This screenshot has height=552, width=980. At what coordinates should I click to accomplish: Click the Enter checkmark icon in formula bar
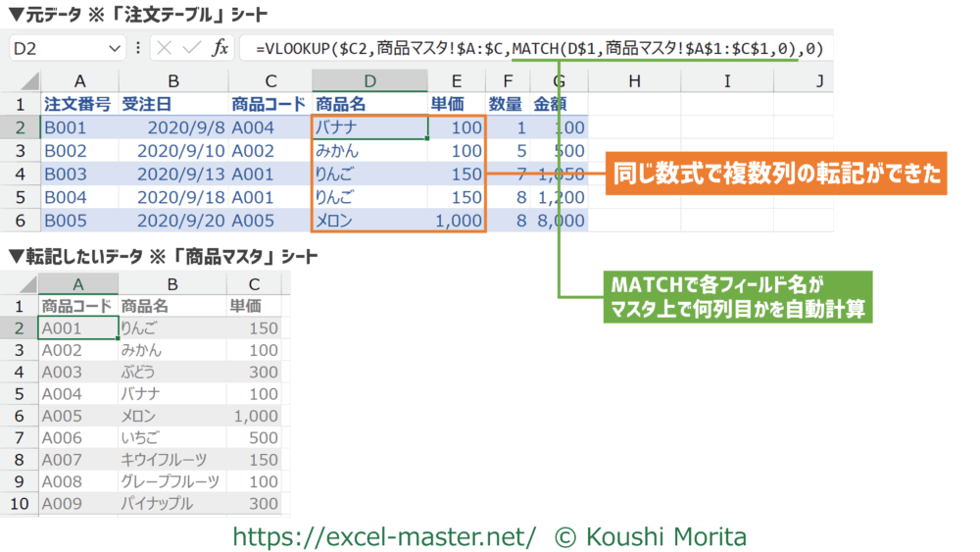click(191, 47)
